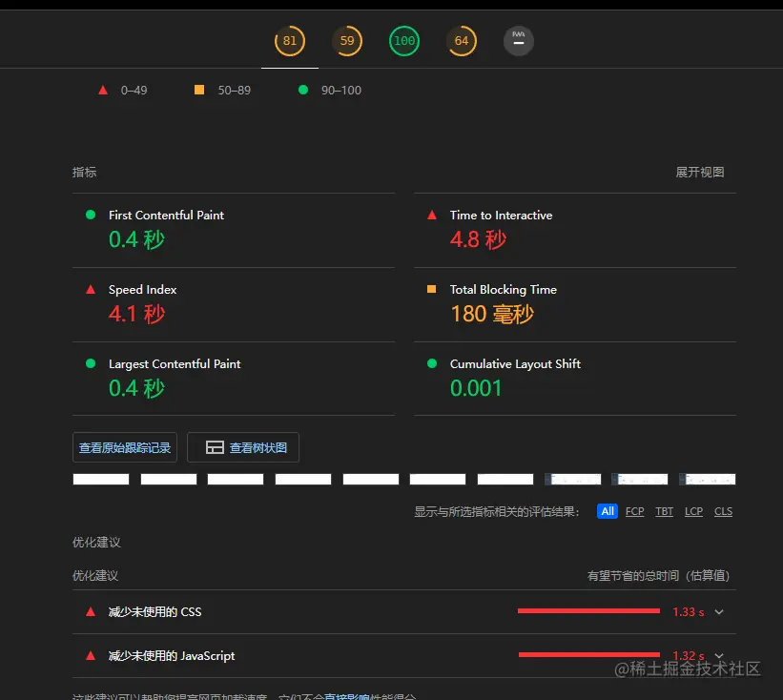Open the first filmstrip screenshot thumbnail

(x=101, y=480)
